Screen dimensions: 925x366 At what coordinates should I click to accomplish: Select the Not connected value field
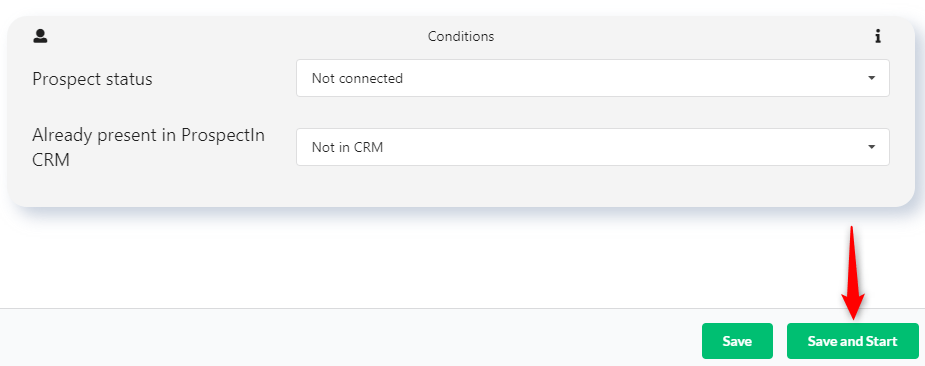click(592, 78)
